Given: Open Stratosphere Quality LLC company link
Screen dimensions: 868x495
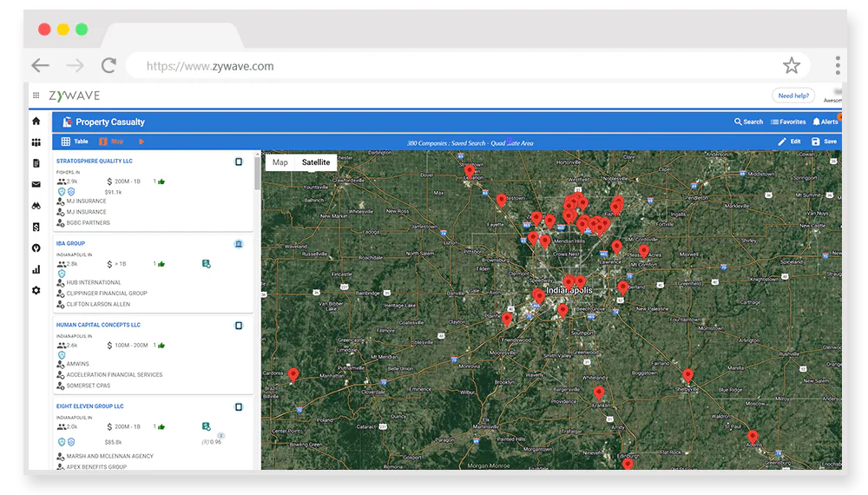Looking at the screenshot, I should pyautogui.click(x=94, y=162).
